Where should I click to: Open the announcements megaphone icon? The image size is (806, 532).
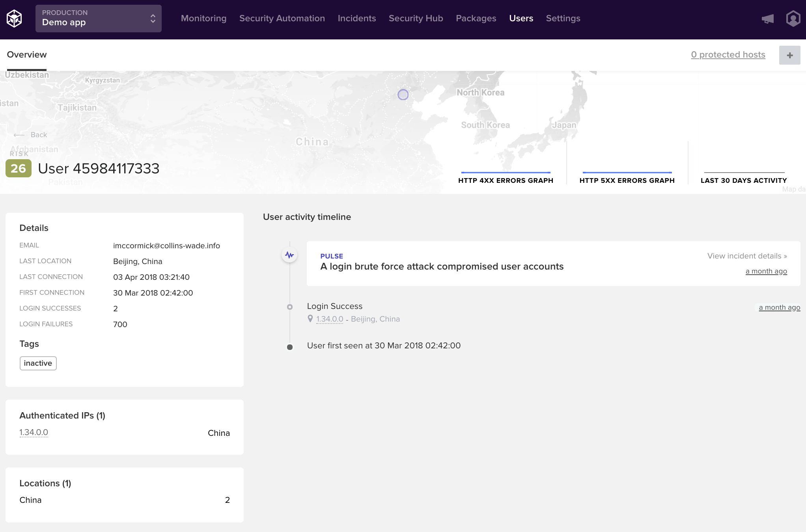767,19
